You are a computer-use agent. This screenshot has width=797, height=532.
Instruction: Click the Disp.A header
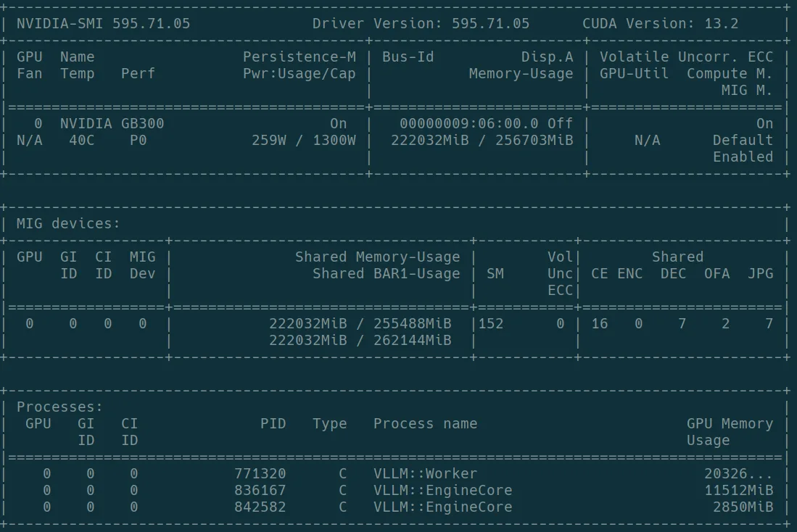[547, 57]
